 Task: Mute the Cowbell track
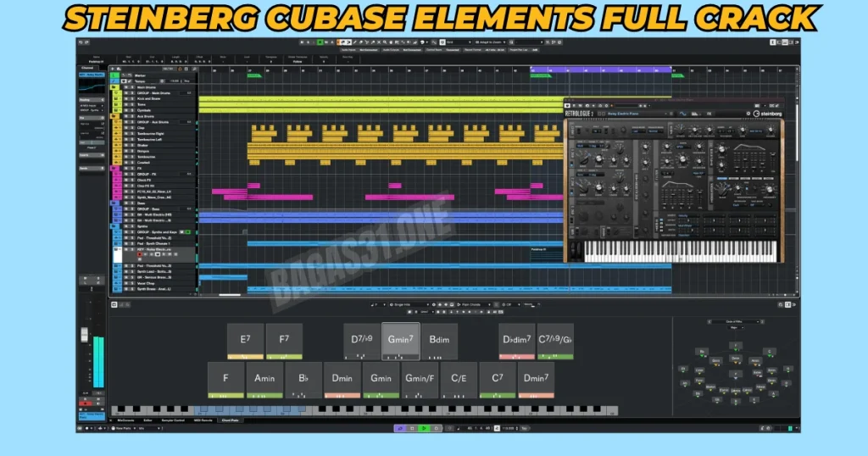click(x=126, y=163)
